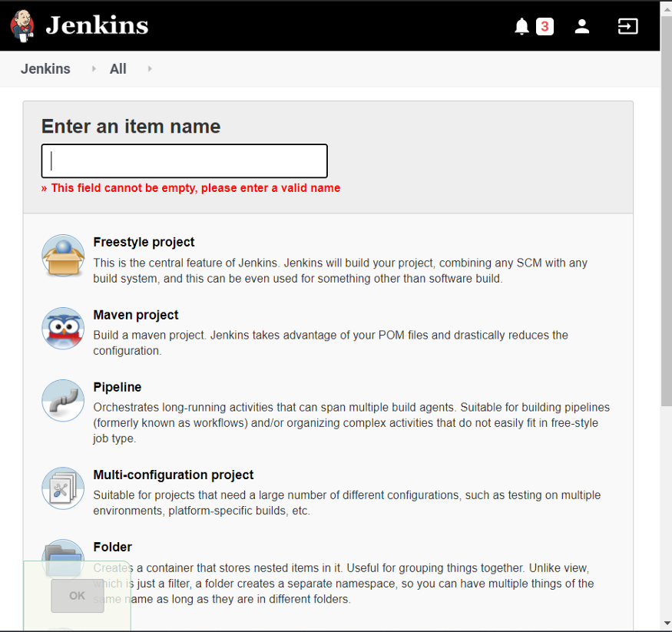Open the Jenkins breadcrumb link

(x=45, y=68)
